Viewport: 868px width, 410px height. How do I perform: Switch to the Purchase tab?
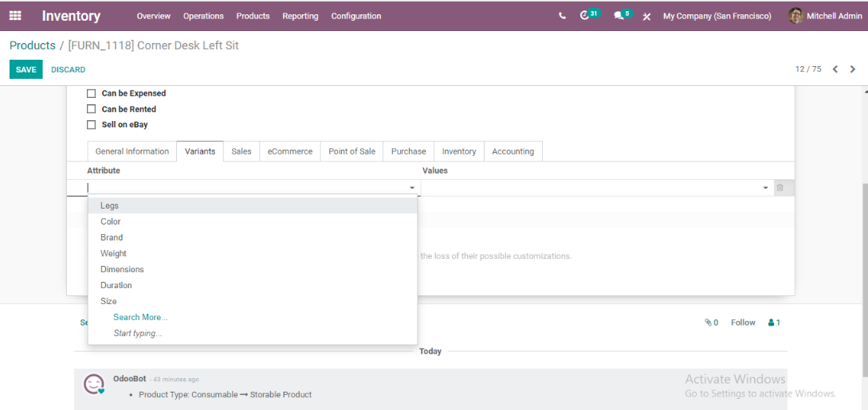pos(409,151)
